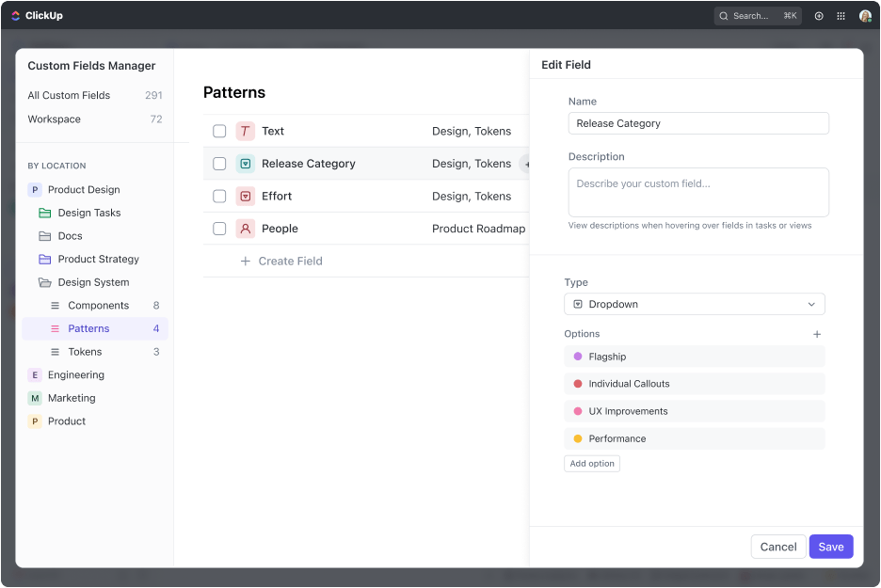Screen dimensions: 881x588
Task: Click the Text field type icon
Action: pos(246,132)
